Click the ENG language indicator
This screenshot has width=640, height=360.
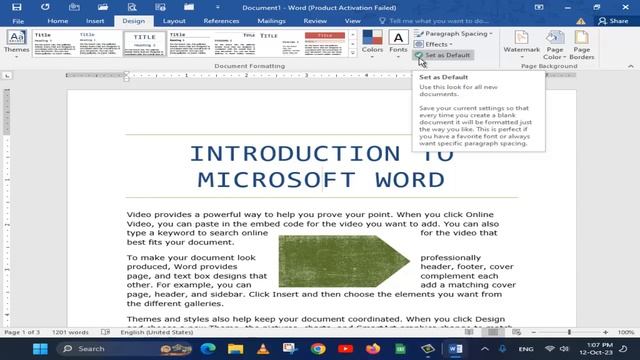pos(526,349)
